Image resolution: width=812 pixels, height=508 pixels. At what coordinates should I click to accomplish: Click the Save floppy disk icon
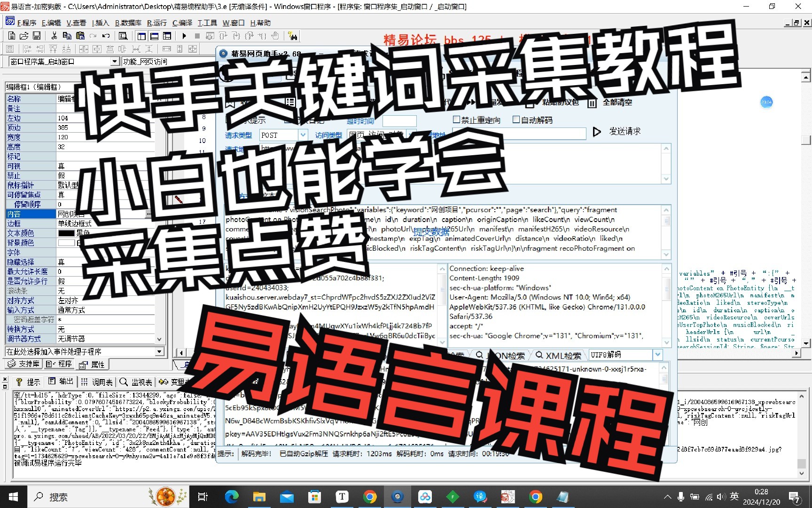tap(37, 36)
